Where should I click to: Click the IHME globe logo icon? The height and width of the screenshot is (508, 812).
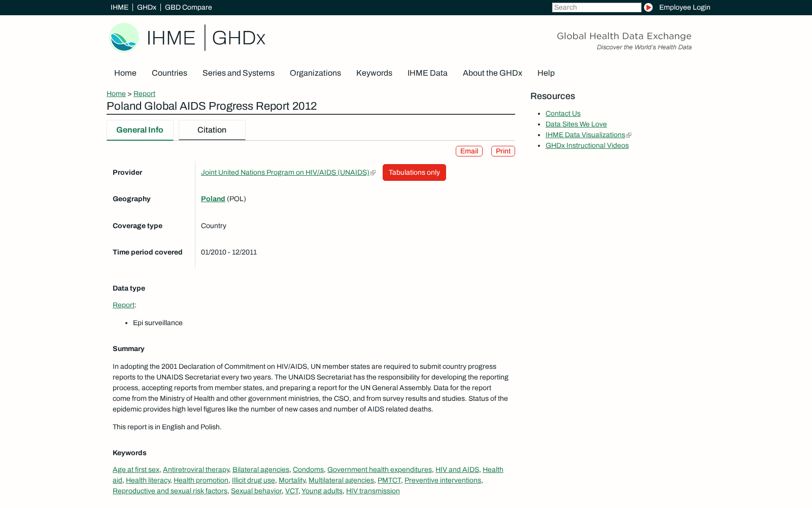124,37
